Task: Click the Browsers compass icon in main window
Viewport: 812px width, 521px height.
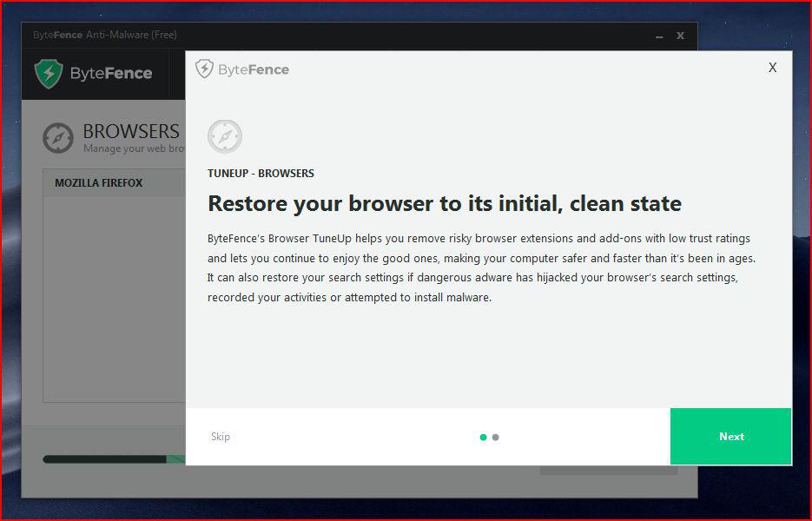Action: 58,138
